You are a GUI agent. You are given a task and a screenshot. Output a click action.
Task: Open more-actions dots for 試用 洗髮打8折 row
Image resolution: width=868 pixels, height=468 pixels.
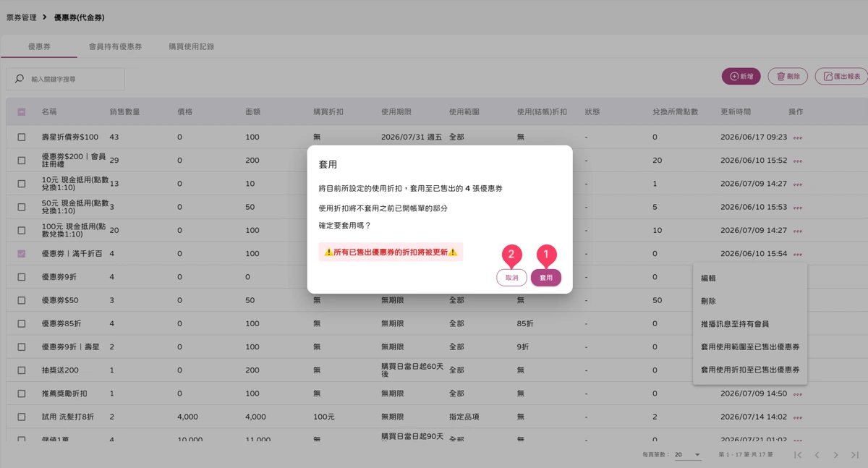point(797,417)
